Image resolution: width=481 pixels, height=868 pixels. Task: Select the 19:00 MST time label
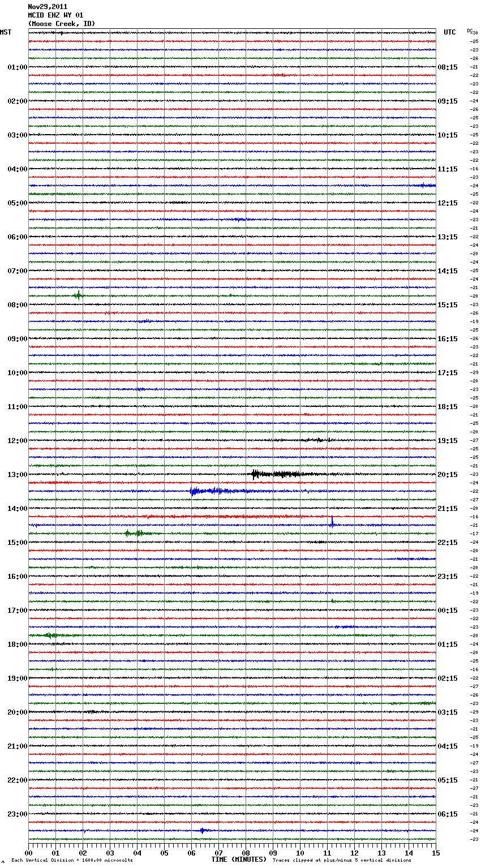point(18,678)
